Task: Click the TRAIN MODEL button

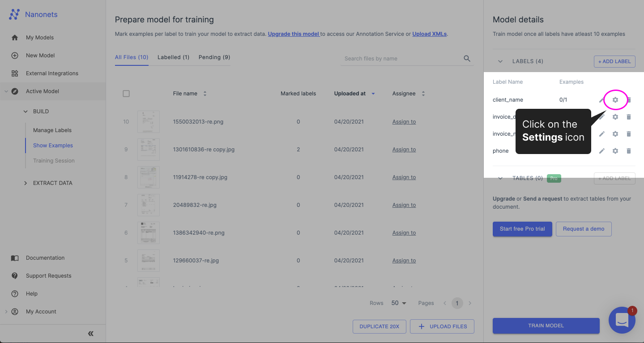Action: point(546,326)
